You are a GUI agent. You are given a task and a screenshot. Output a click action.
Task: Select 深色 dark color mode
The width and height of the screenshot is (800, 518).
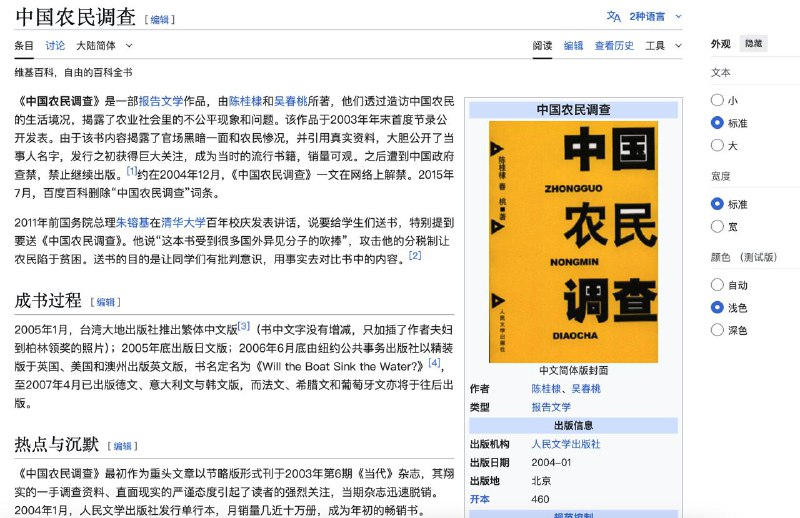(x=717, y=330)
